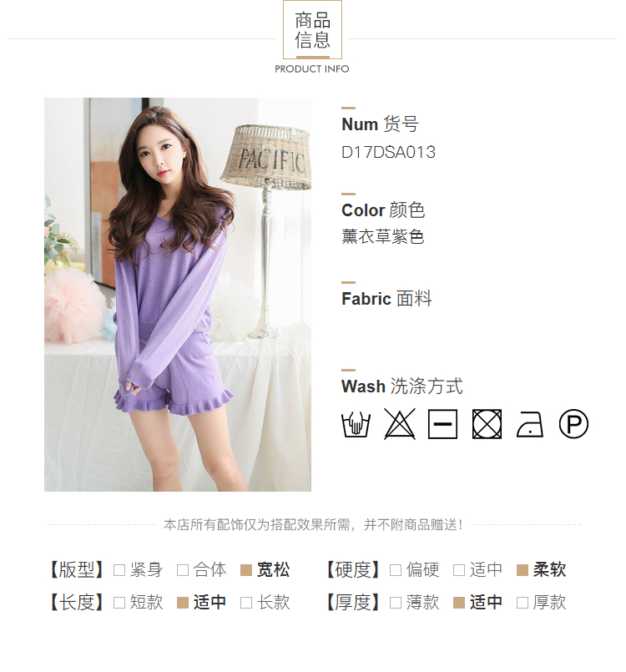This screenshot has width=626, height=672.
Task: Click the do-not-bleach triangle icon
Action: [399, 424]
